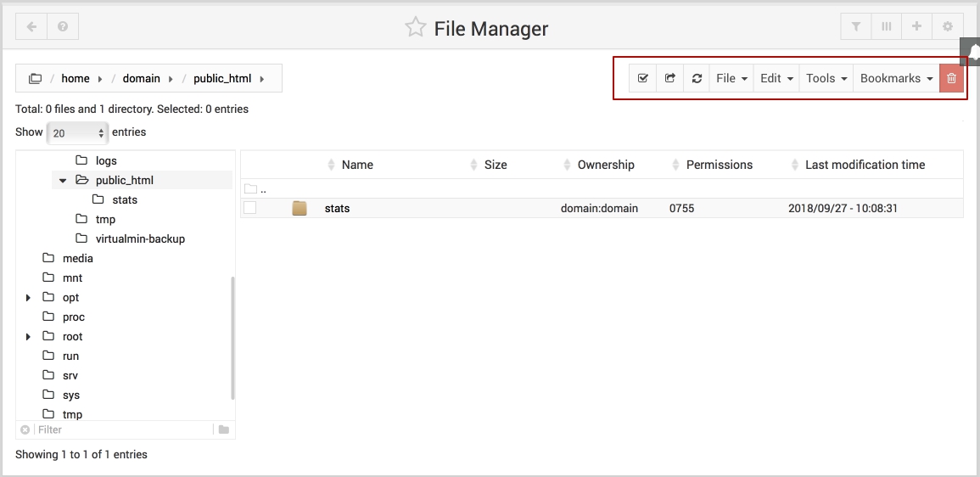
Task: Click the favorite star beside File Manager
Action: (x=415, y=28)
